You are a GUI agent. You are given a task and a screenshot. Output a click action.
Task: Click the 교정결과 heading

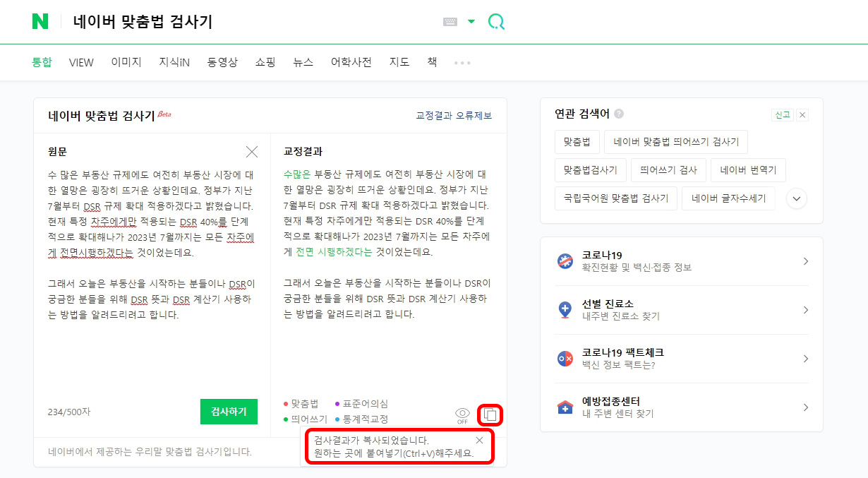303,152
